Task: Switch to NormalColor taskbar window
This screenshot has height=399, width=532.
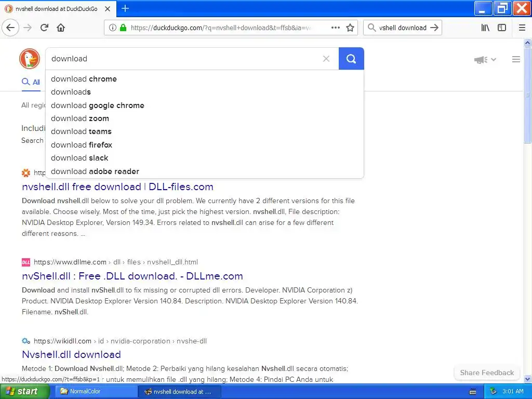Action: [96, 391]
